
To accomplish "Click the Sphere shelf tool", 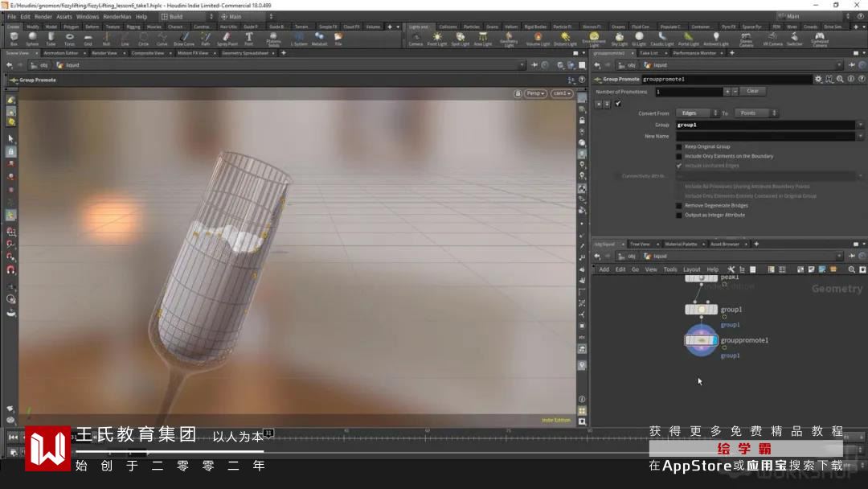I will coord(32,38).
